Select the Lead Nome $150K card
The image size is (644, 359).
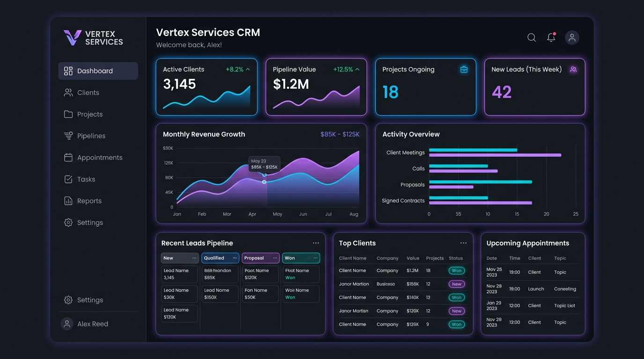pyautogui.click(x=220, y=294)
